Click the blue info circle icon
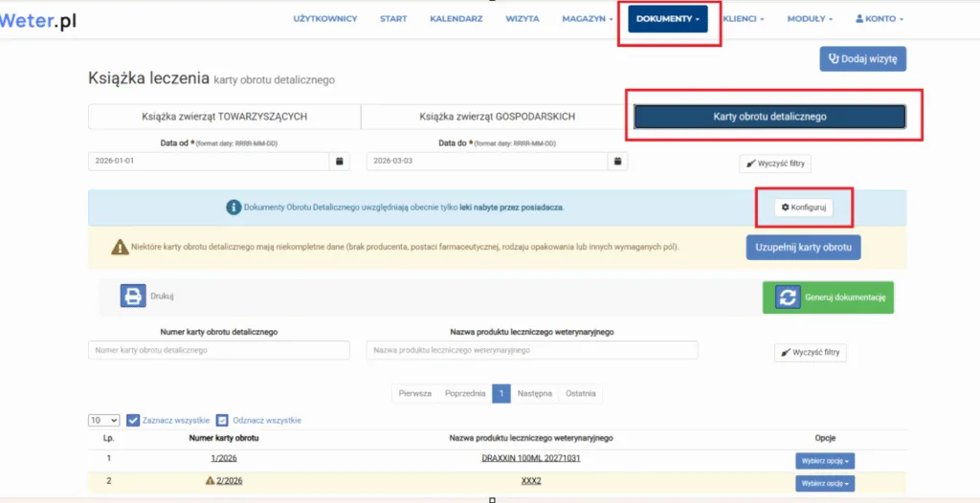Viewport: 980px width, 503px height. click(x=234, y=208)
